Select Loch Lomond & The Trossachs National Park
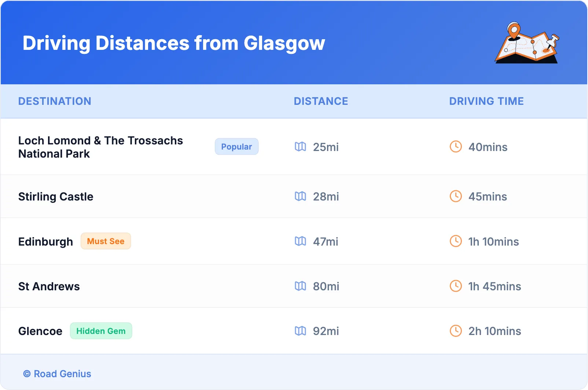The width and height of the screenshot is (588, 390). pos(100,147)
